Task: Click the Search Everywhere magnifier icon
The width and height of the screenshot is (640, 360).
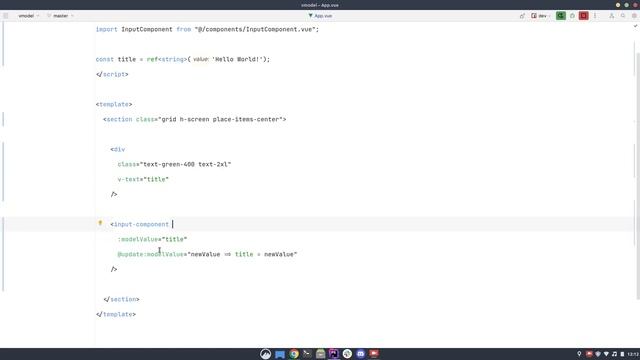Action: (x=623, y=16)
